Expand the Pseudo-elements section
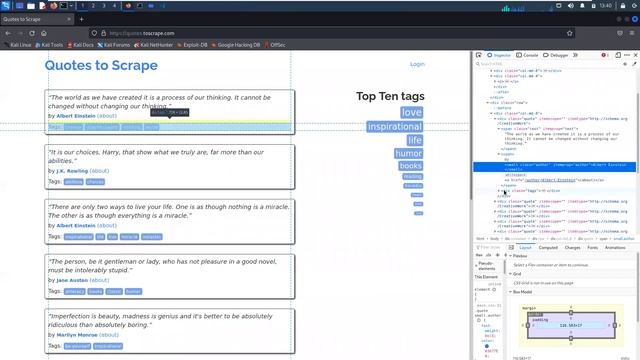The height and width of the screenshot is (360, 640). pos(476,266)
